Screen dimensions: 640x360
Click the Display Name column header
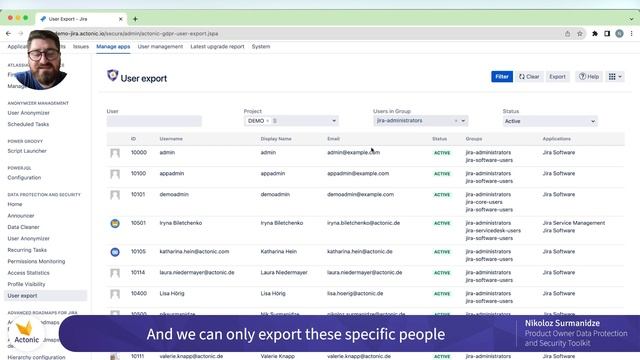coord(276,139)
